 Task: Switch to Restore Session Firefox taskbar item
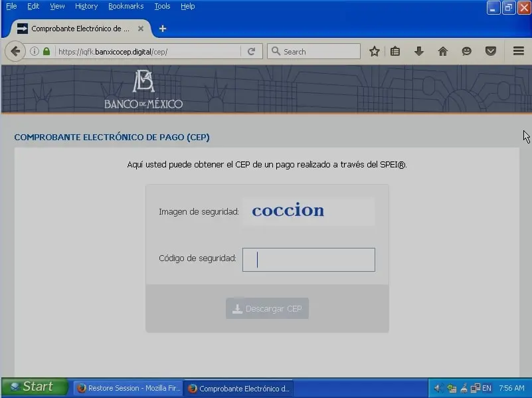129,388
